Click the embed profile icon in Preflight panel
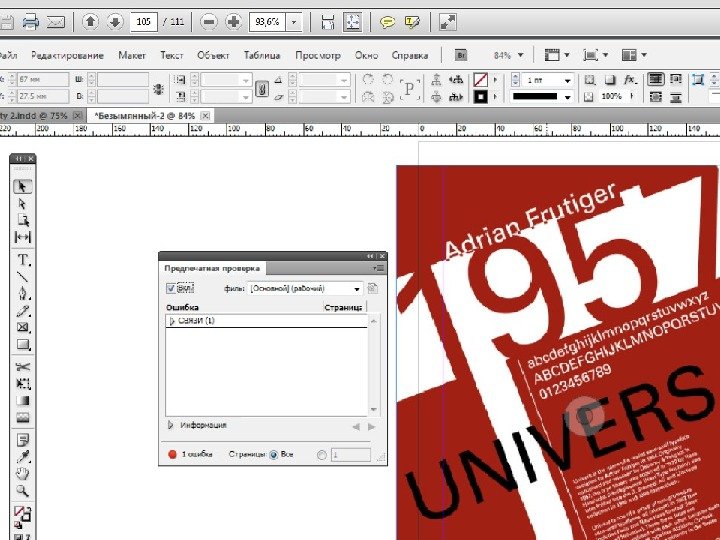 click(372, 288)
